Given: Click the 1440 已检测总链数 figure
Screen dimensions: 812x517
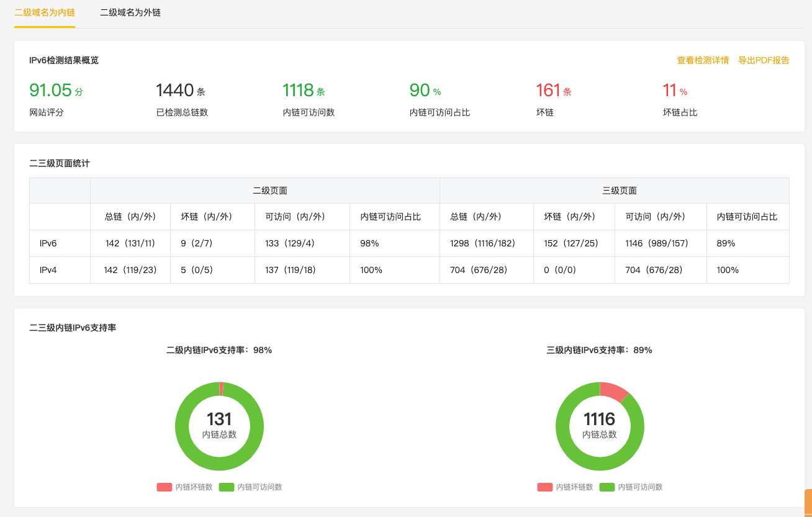Looking at the screenshot, I should pos(175,91).
